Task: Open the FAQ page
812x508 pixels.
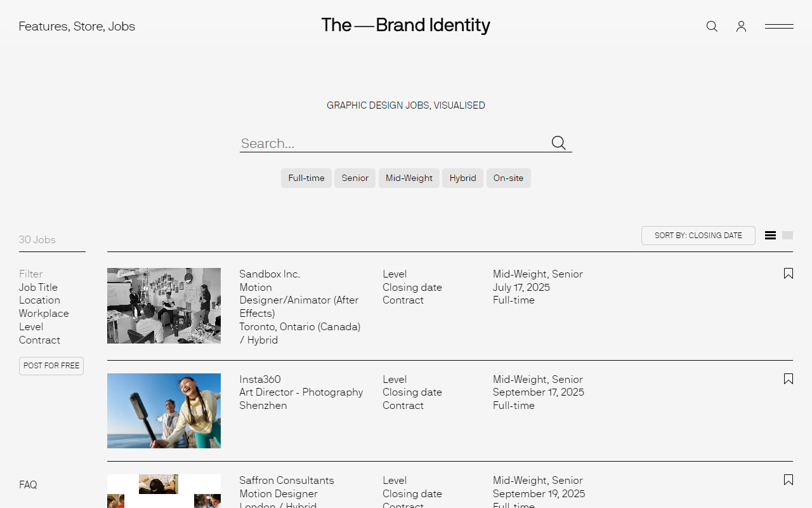Action: point(28,485)
